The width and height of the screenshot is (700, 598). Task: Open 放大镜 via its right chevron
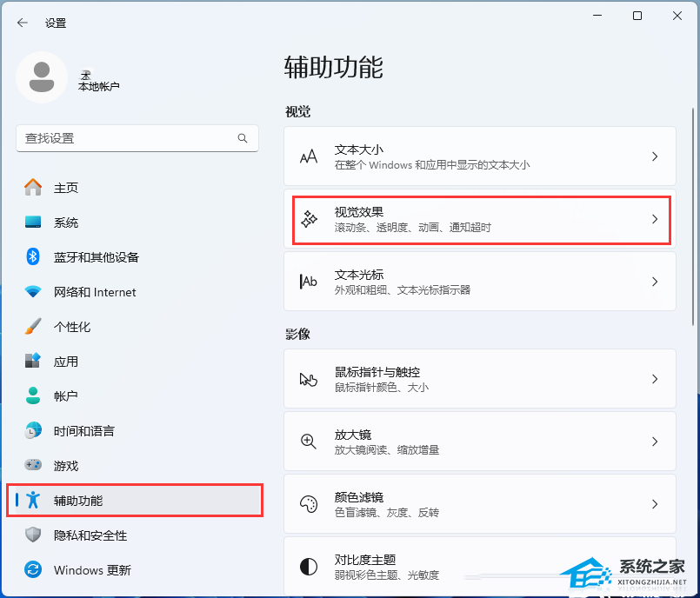click(x=655, y=442)
